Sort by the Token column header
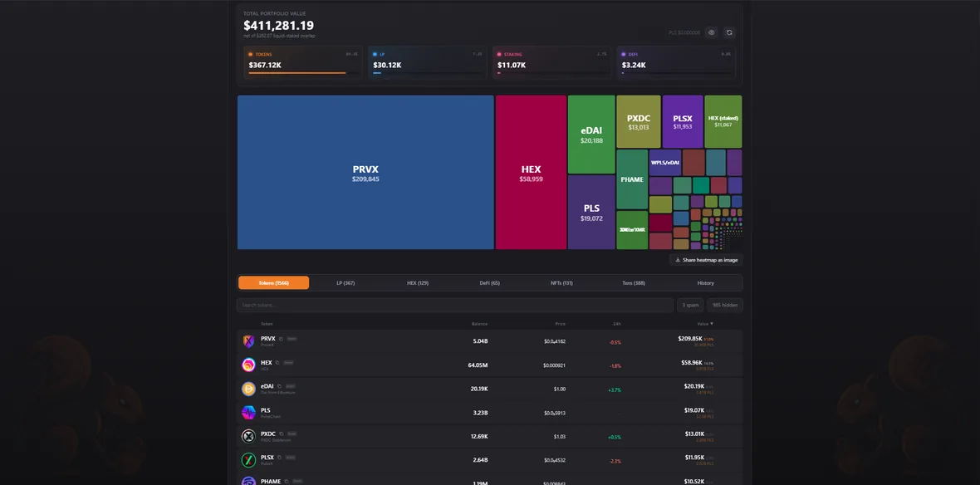The image size is (980, 485). click(267, 324)
